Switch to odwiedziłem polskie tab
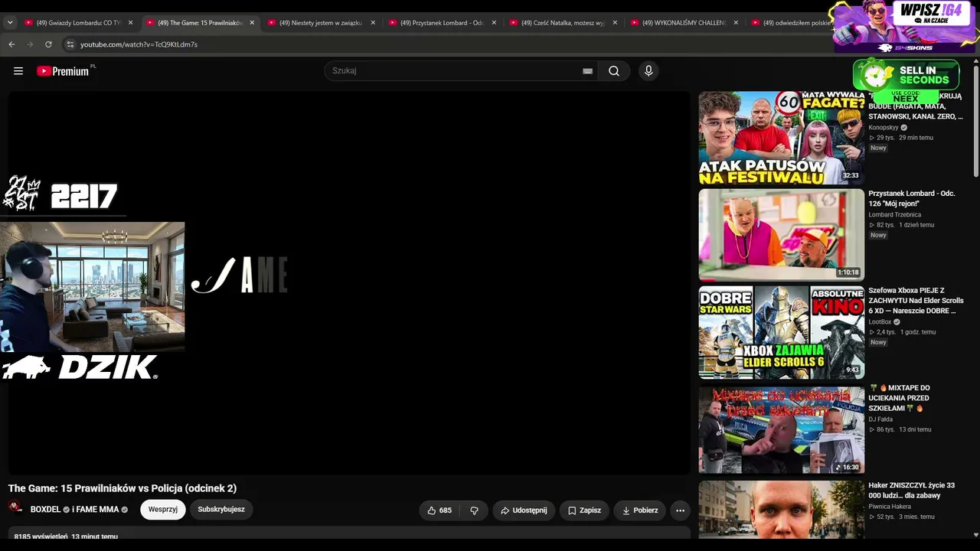980x551 pixels. tap(790, 23)
